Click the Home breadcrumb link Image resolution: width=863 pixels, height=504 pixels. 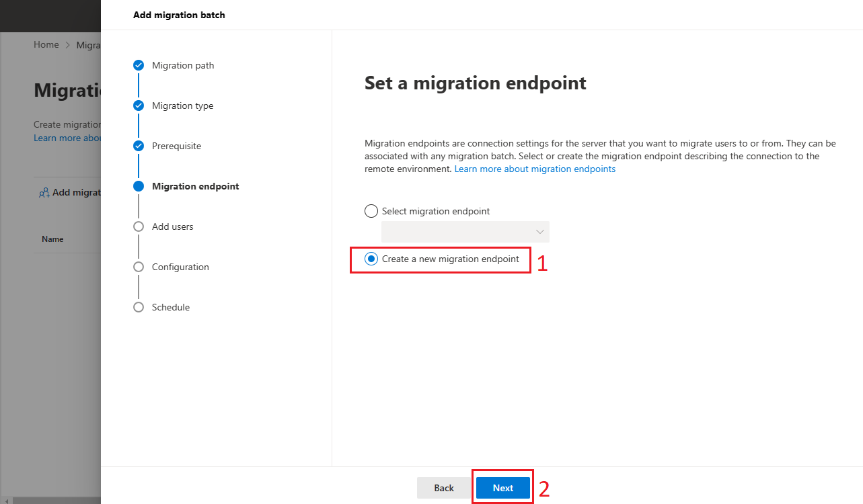46,44
